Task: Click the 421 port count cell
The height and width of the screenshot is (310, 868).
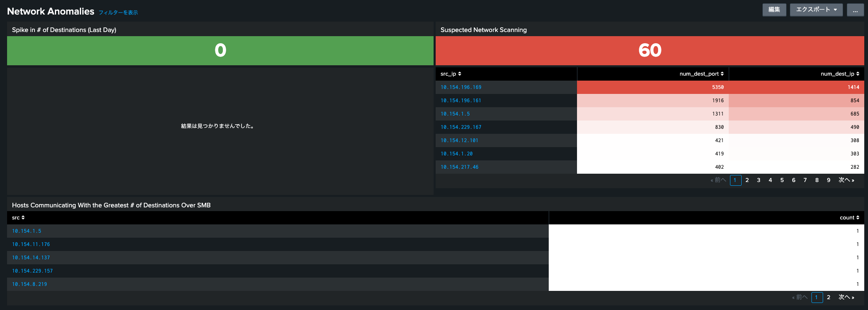Action: [x=653, y=140]
